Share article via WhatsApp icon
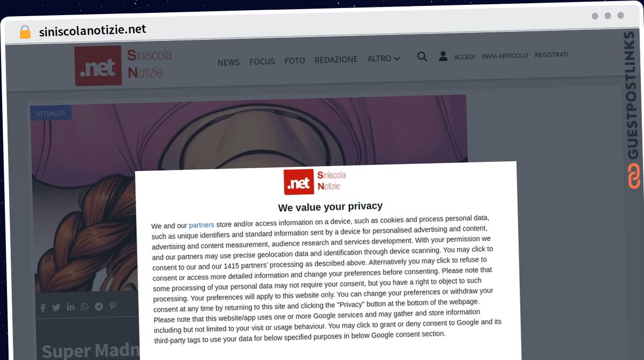This screenshot has height=360, width=644. tap(85, 307)
